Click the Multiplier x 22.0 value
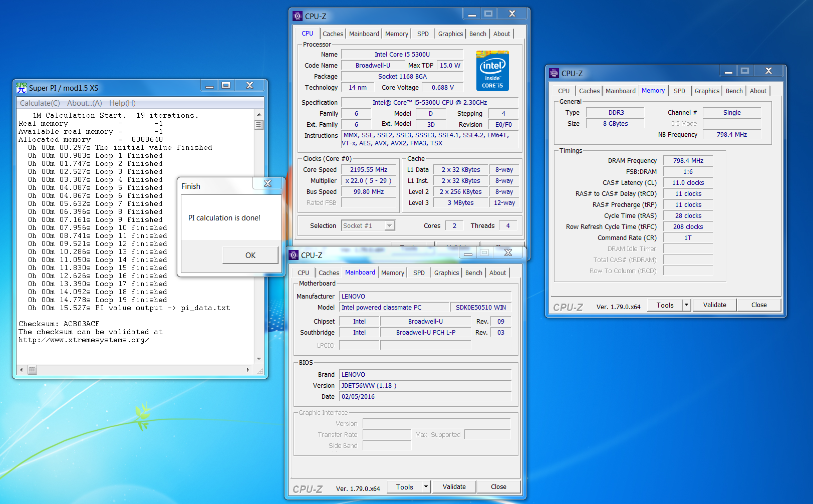Image resolution: width=813 pixels, height=504 pixels. pyautogui.click(x=369, y=181)
